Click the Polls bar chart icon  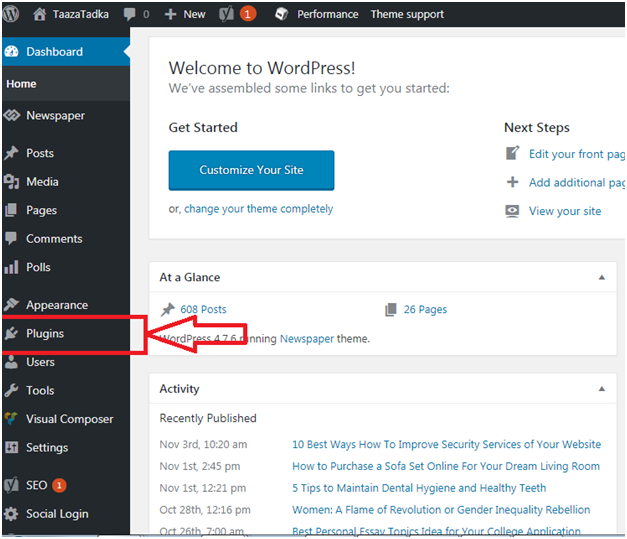(11, 267)
